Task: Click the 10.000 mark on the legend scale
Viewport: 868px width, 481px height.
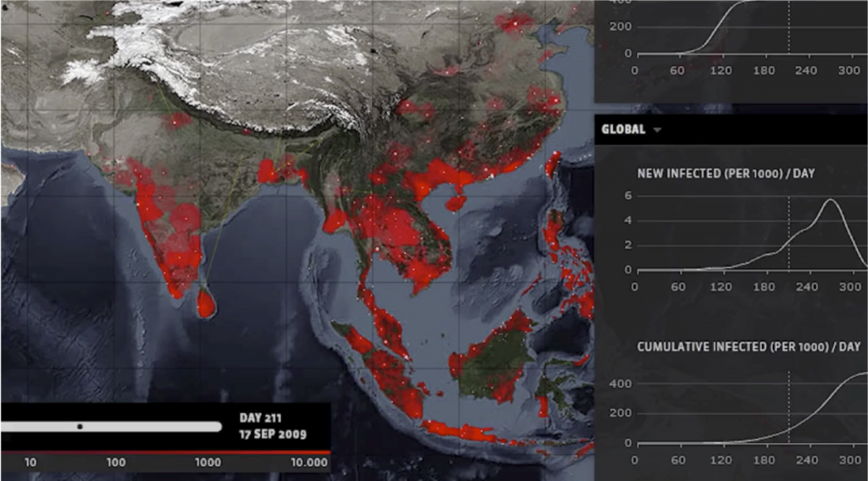Action: 309,462
